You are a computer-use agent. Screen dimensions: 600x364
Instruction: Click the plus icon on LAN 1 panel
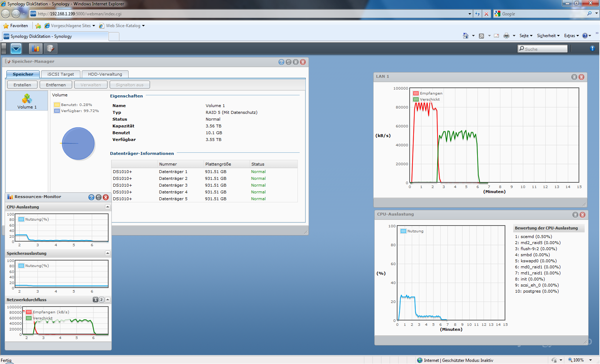coord(574,77)
